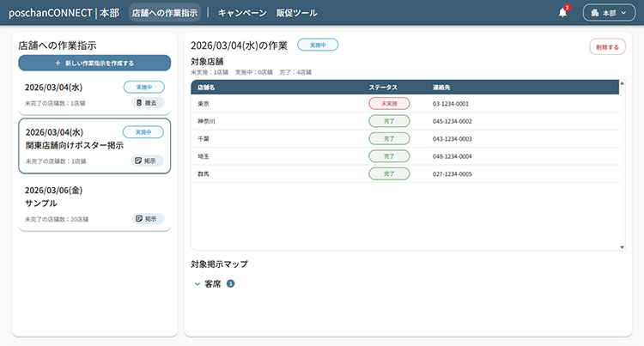Click the plus icon for new work instruction
Screen dimensions: 644x346
pos(58,64)
